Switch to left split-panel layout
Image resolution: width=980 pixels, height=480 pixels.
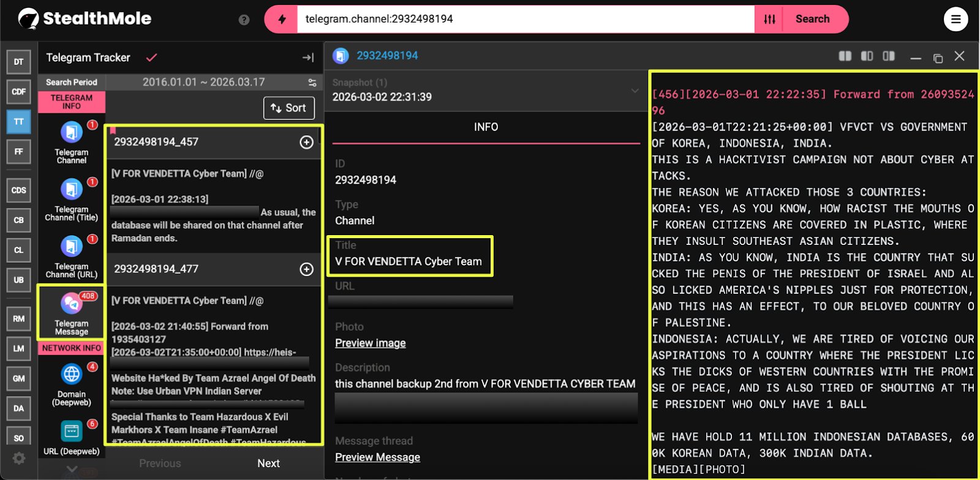click(845, 56)
